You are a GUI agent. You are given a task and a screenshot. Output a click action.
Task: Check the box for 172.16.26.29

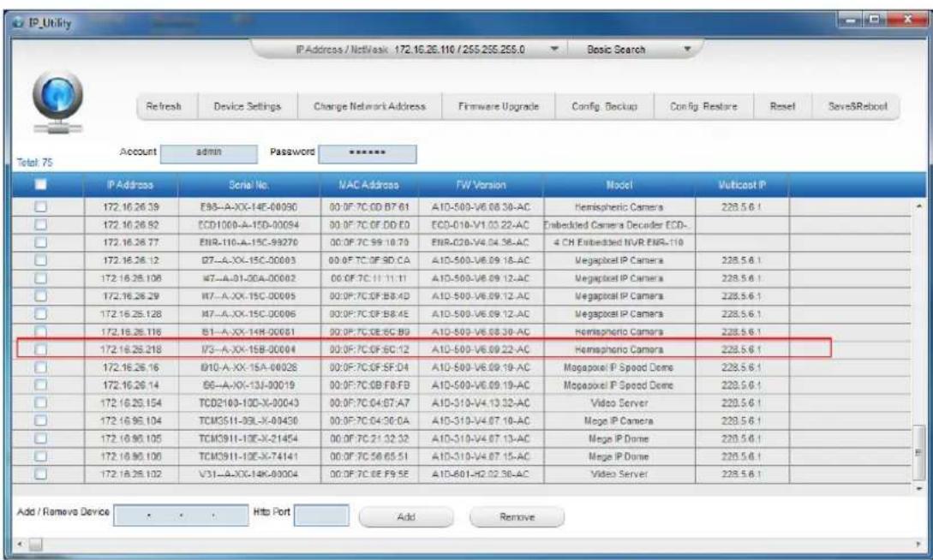(40, 296)
